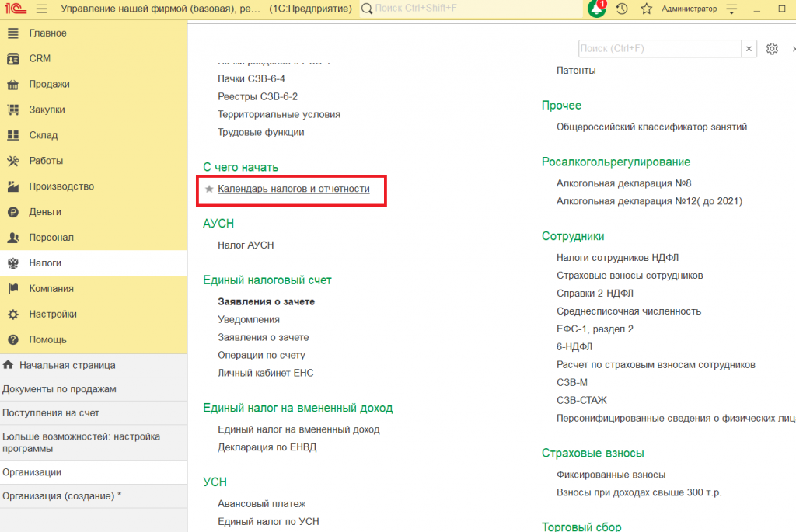Switch to Организации tab
This screenshot has width=796, height=532.
[x=93, y=472]
